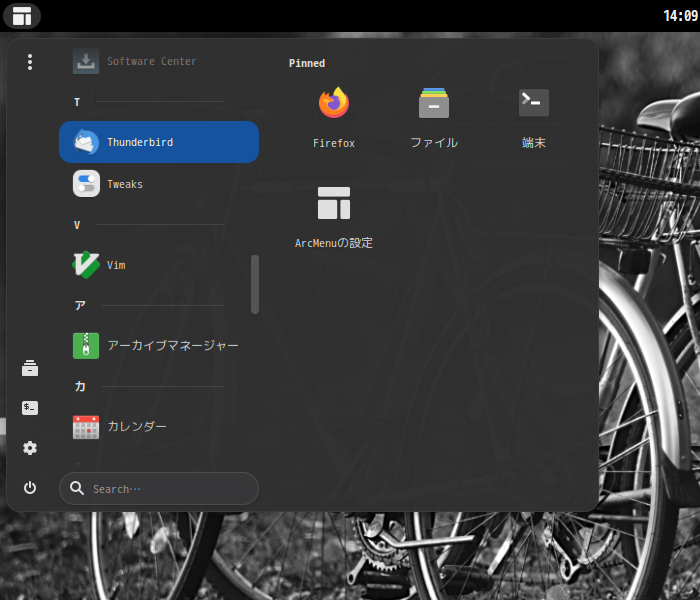Click the app list scrollbar
This screenshot has height=600, width=700.
pyautogui.click(x=255, y=284)
